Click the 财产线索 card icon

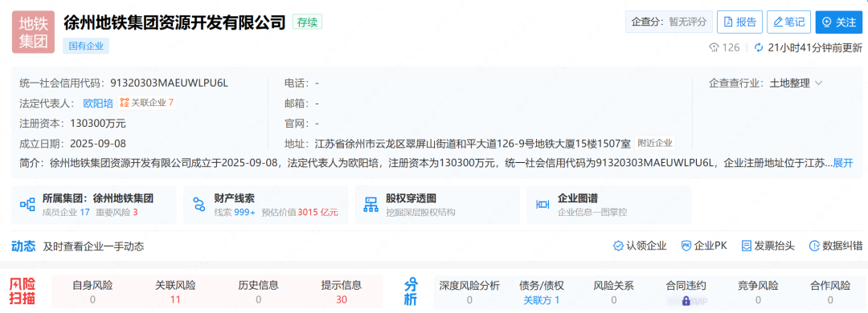coord(199,205)
